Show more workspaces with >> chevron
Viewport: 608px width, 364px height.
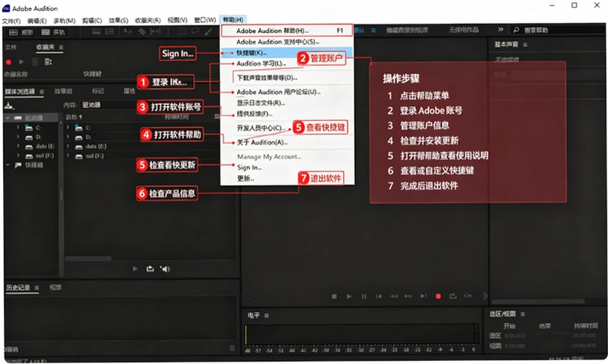point(501,30)
